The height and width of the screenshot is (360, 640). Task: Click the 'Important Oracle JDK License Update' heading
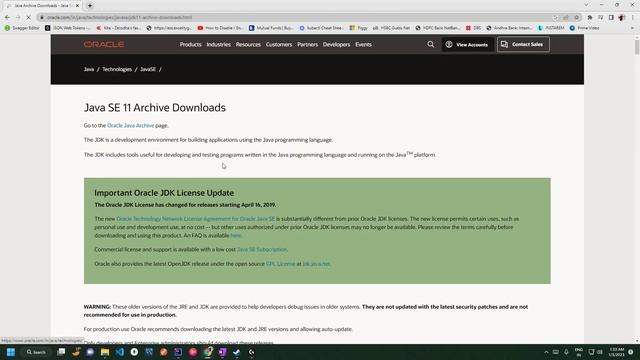164,193
